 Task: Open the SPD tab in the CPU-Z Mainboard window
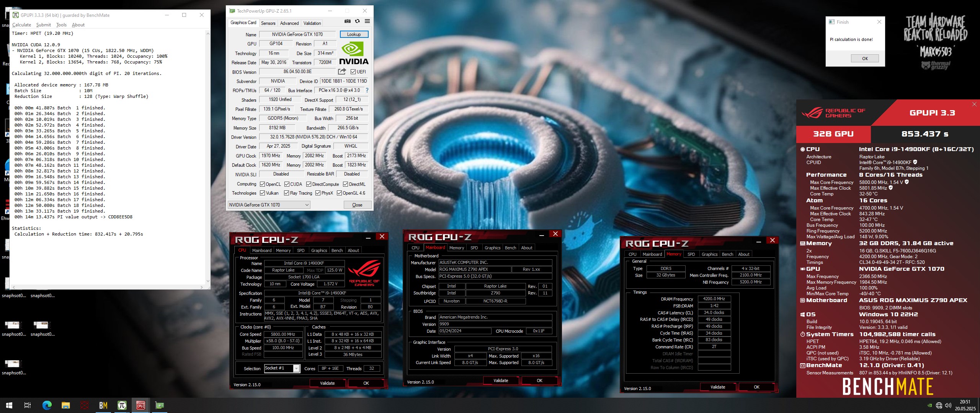point(474,248)
